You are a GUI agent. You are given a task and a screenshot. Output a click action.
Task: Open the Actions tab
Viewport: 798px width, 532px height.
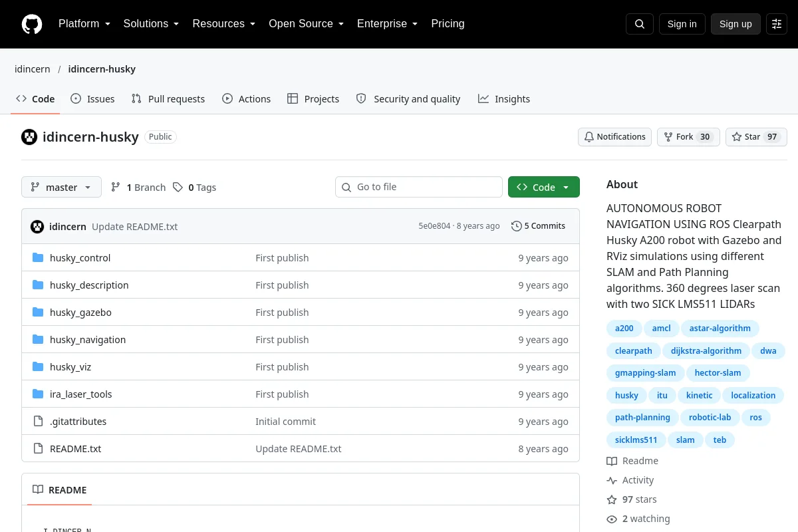(x=246, y=98)
